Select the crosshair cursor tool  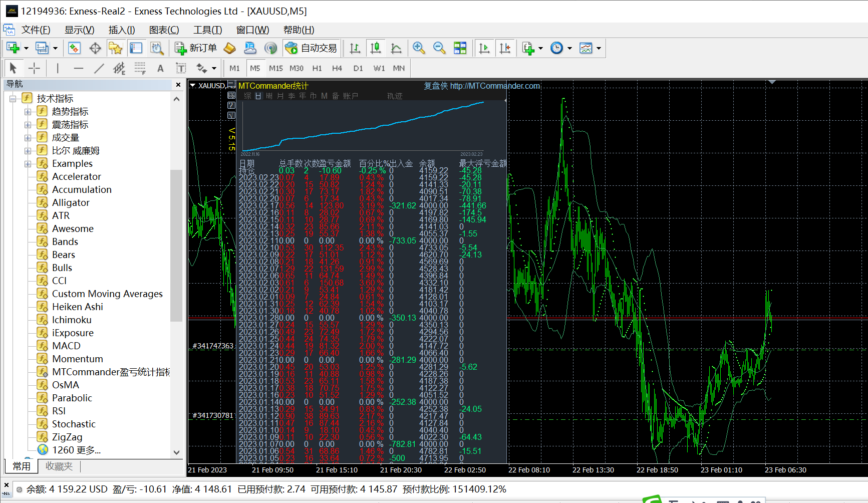34,68
